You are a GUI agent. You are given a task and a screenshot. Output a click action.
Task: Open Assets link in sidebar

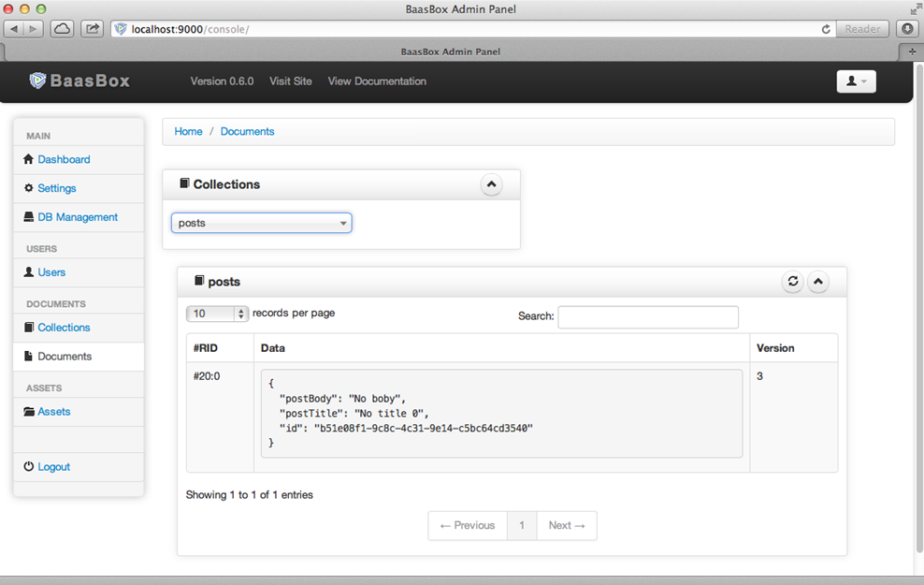53,412
